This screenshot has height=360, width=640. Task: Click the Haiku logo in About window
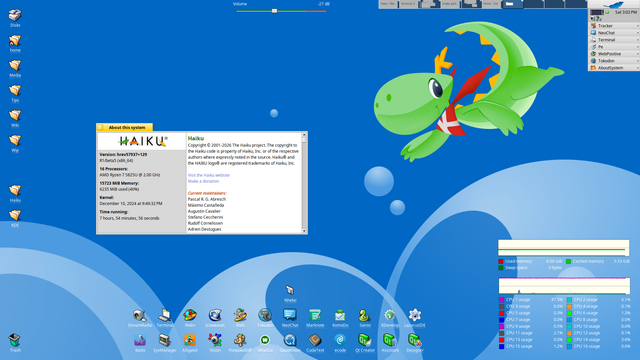point(142,141)
